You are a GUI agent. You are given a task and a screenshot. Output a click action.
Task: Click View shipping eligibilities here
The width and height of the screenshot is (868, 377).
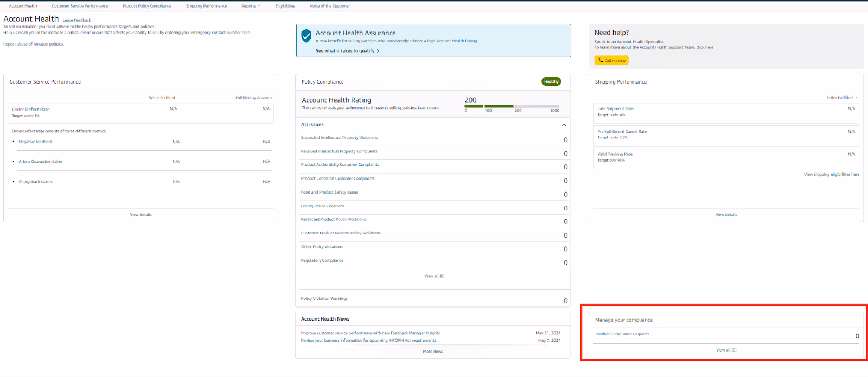click(832, 175)
